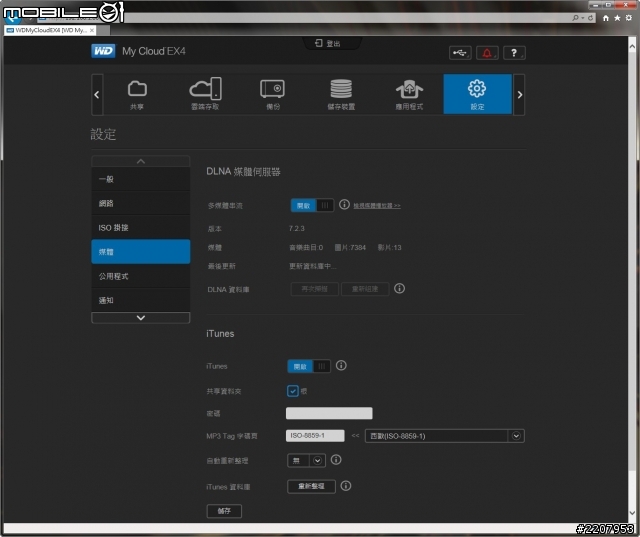Click the 再次掃描 rescan button
This screenshot has height=537, width=640.
pos(314,289)
